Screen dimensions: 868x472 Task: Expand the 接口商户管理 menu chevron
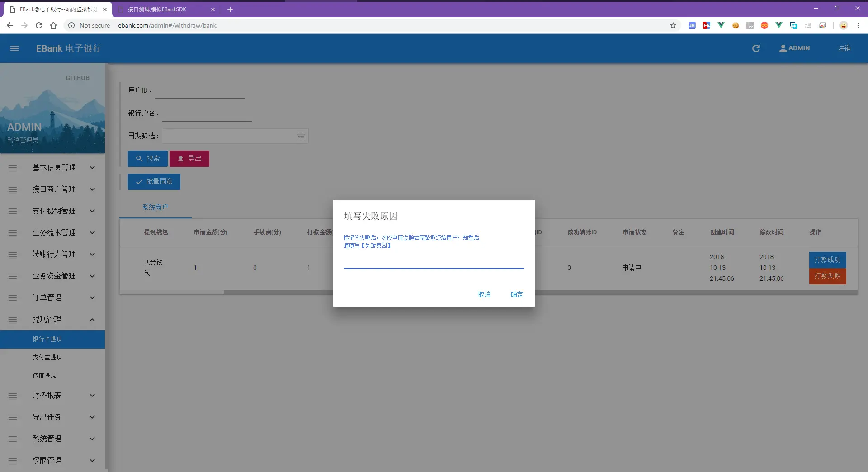point(92,189)
